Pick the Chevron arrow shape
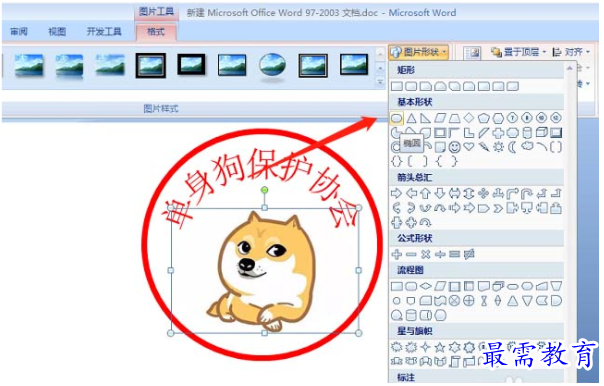 pyautogui.click(x=498, y=208)
